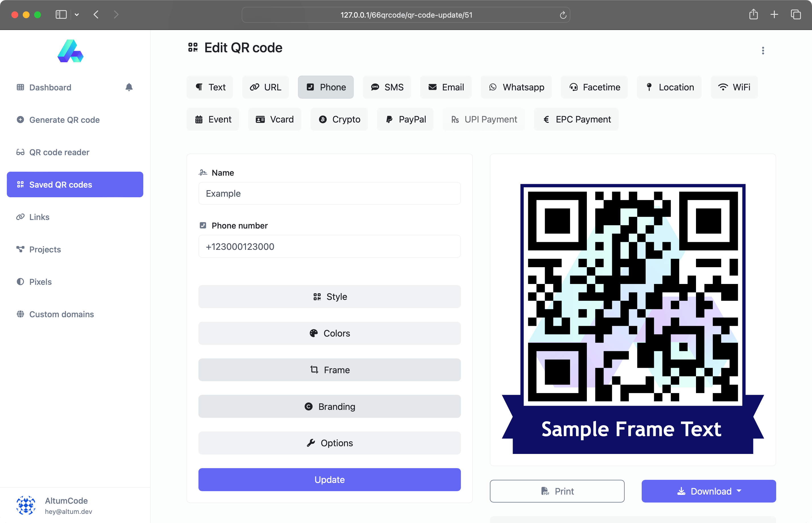Select the Saved QR codes sidebar item
812x523 pixels.
point(74,184)
